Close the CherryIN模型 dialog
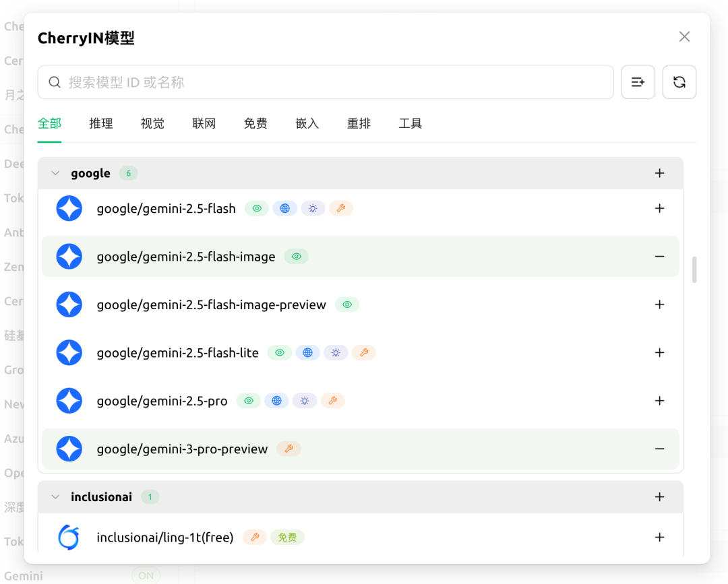 [x=684, y=36]
